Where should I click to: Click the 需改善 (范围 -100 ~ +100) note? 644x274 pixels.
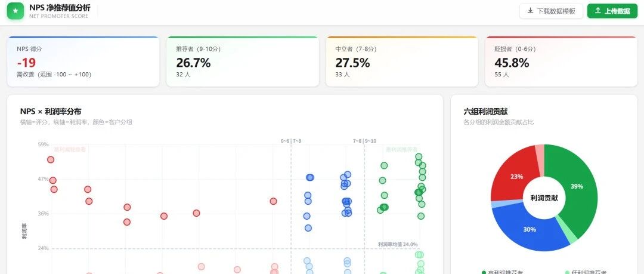pyautogui.click(x=54, y=75)
